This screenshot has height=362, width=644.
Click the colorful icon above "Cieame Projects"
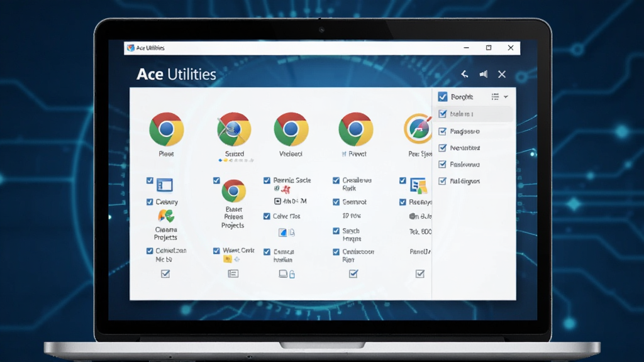tap(166, 216)
